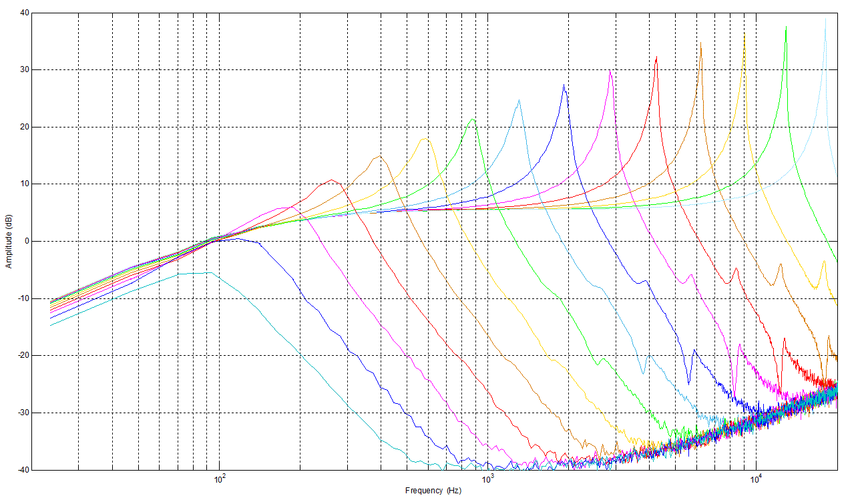Image resolution: width=852 pixels, height=504 pixels.
Task: Click the bright green curve's peak near 37 dB
Action: 786,27
